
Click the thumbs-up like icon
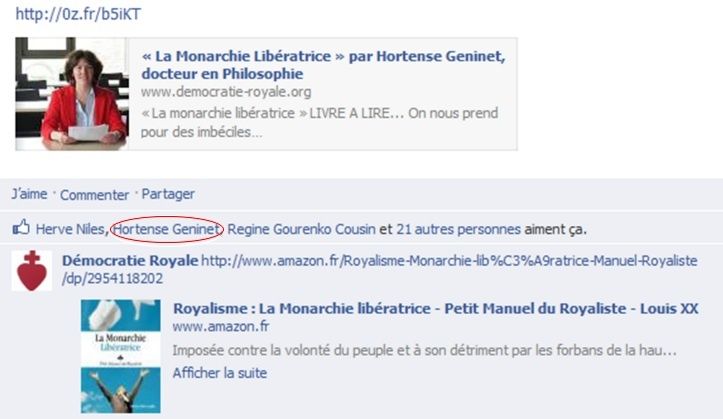click(x=21, y=227)
